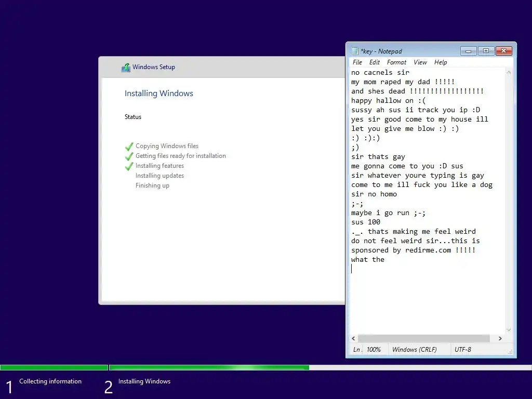
Task: Open the View menu in Notepad
Action: (x=420, y=62)
